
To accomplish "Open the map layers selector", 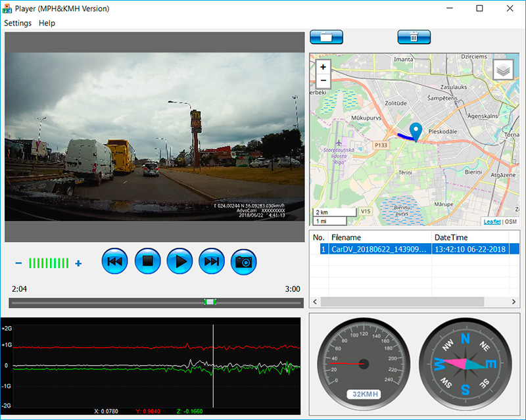I will coord(503,70).
